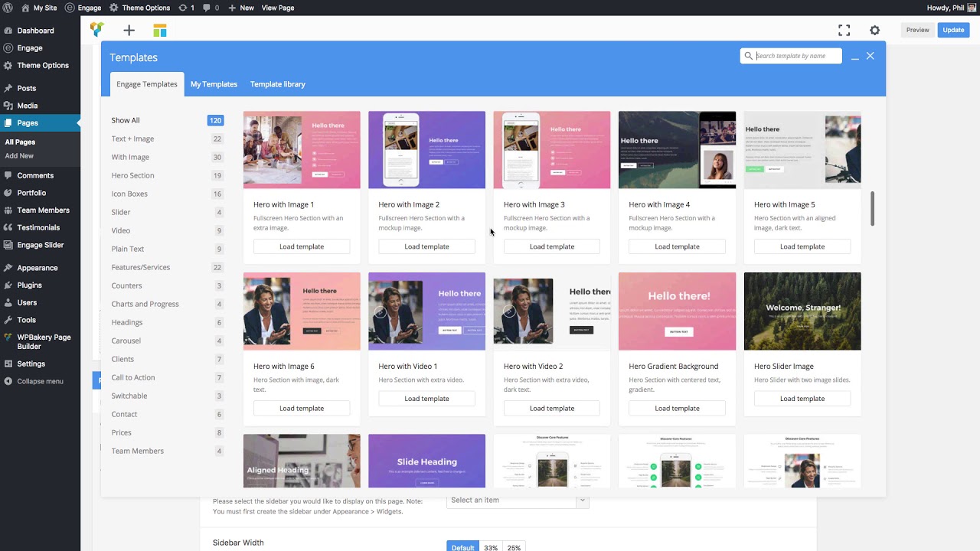The width and height of the screenshot is (980, 551).
Task: Load template Hero with Image 1
Action: tap(302, 246)
